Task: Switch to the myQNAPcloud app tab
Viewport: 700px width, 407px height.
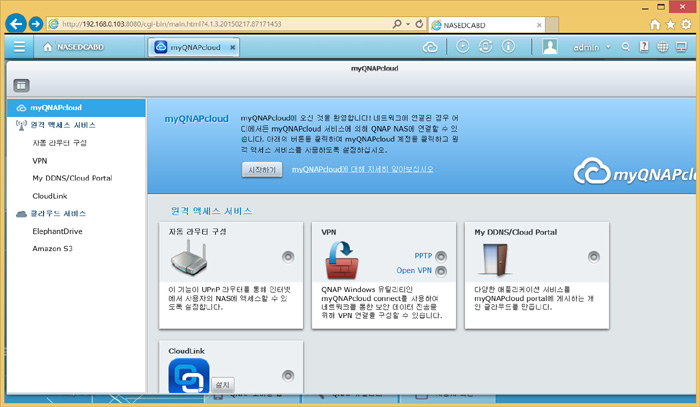Action: point(193,47)
